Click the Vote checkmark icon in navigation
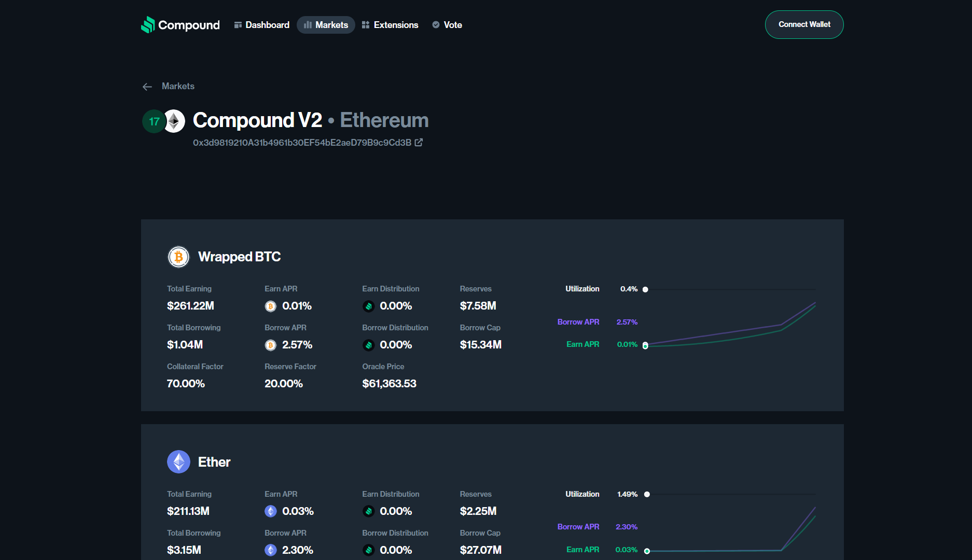Screen dimensions: 972x560 436,24
